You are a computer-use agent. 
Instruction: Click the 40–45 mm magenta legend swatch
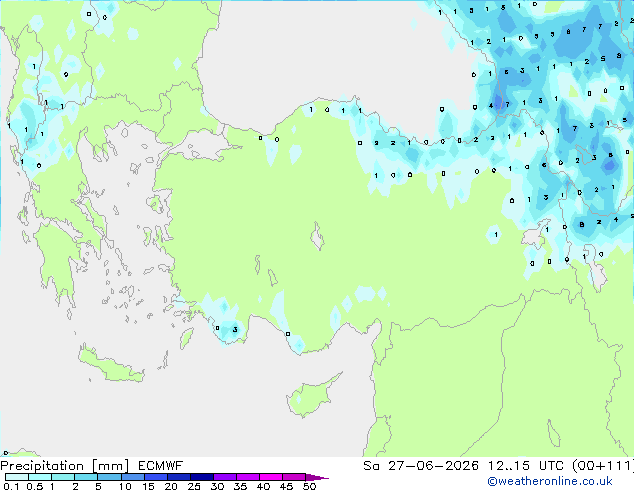[x=271, y=477]
